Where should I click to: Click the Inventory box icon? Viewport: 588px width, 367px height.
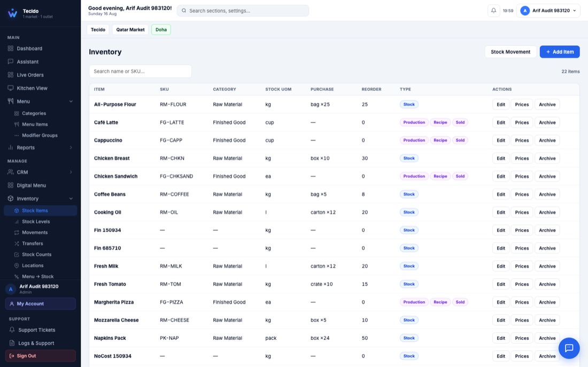click(11, 198)
